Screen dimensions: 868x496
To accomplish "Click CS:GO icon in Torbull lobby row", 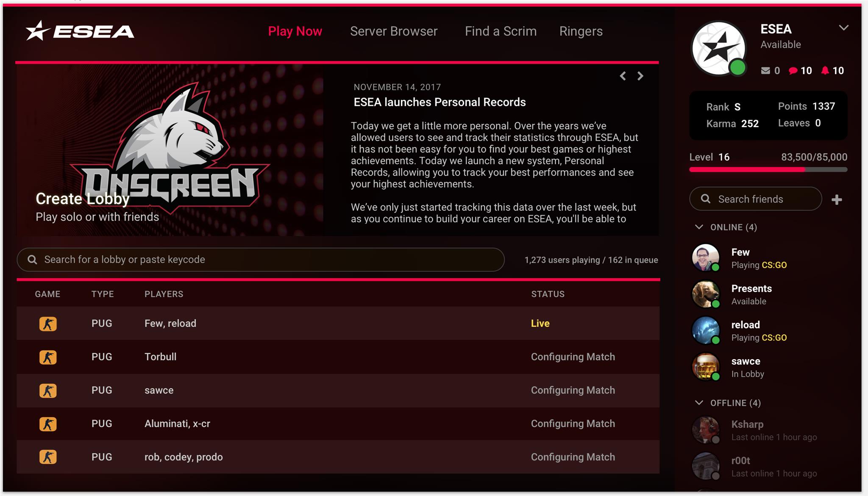I will [x=48, y=357].
